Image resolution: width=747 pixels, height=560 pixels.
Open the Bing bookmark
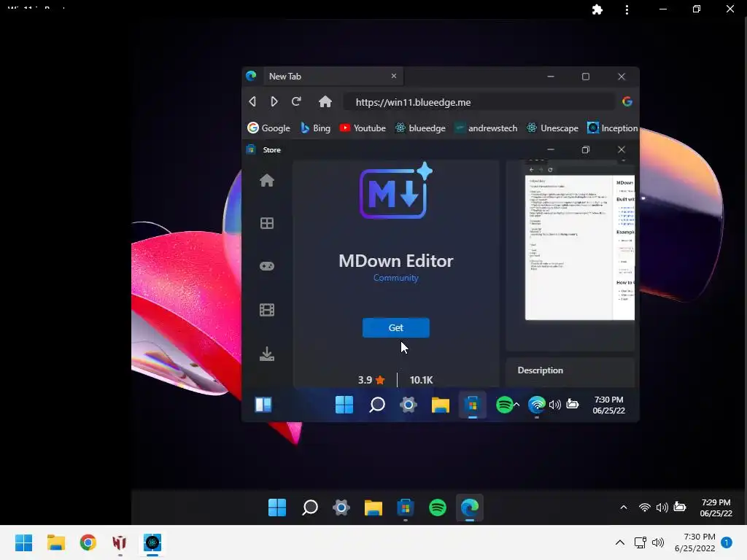[x=315, y=128]
